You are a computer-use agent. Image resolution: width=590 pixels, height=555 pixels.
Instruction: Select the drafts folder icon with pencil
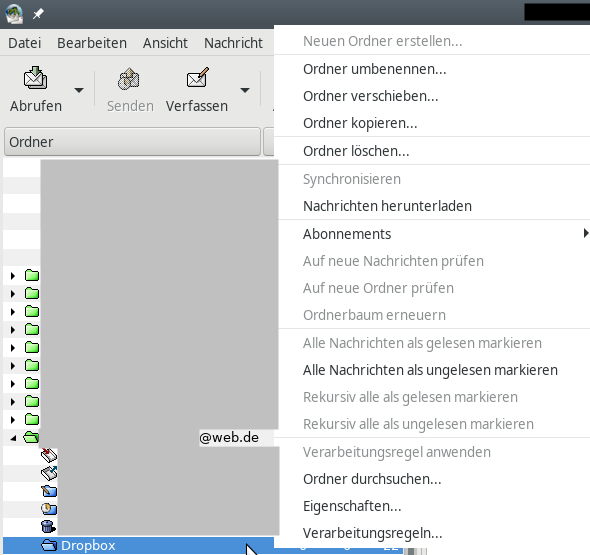tap(49, 491)
